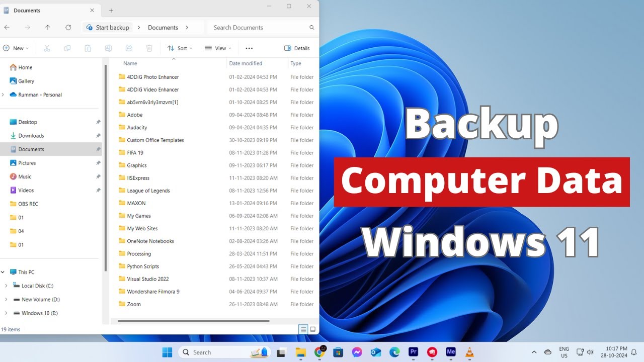The width and height of the screenshot is (644, 362).
Task: Toggle the Details pane button
Action: pos(297,48)
